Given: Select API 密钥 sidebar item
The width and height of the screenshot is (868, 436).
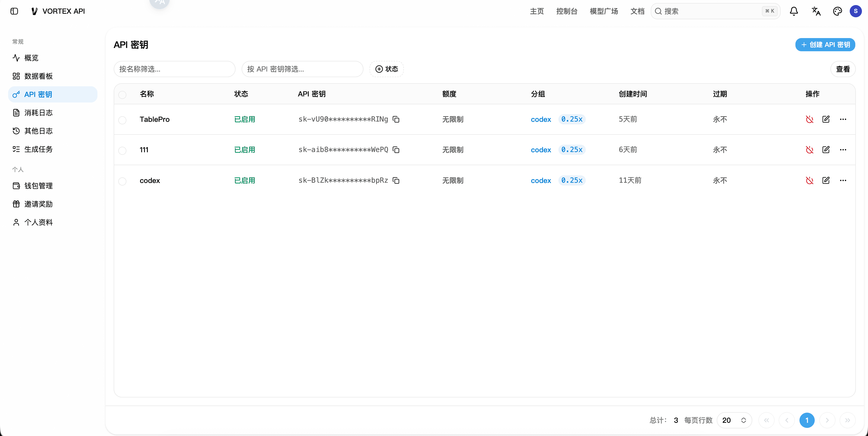Looking at the screenshot, I should click(x=53, y=94).
